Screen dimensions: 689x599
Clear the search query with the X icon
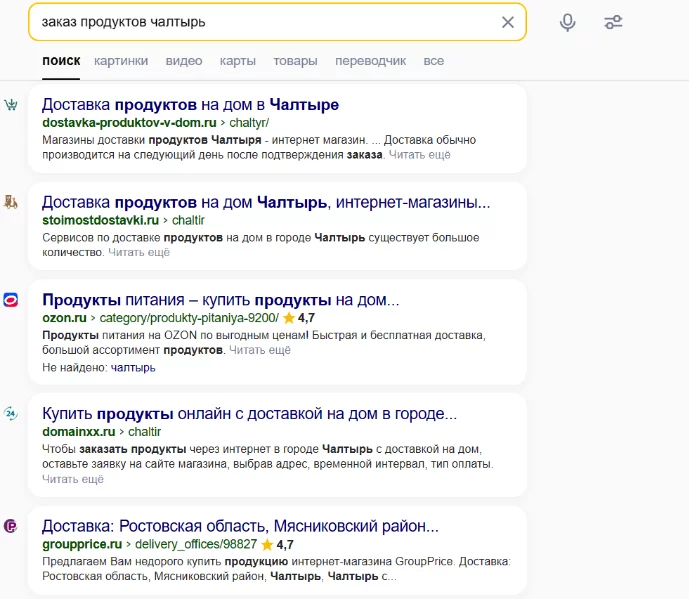508,22
